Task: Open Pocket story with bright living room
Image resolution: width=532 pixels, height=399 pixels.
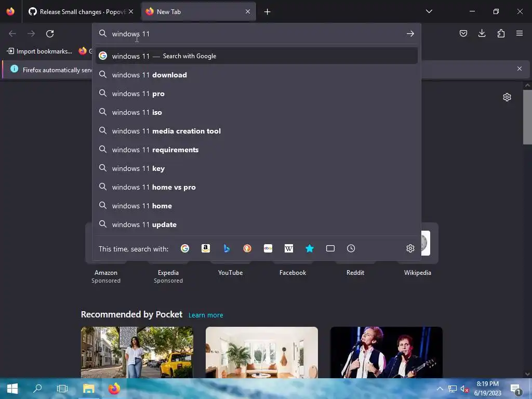Action: (x=262, y=352)
